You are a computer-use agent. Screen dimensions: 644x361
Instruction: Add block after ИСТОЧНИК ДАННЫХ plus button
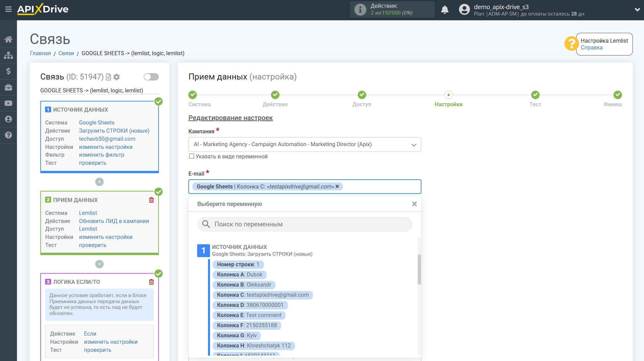99,182
